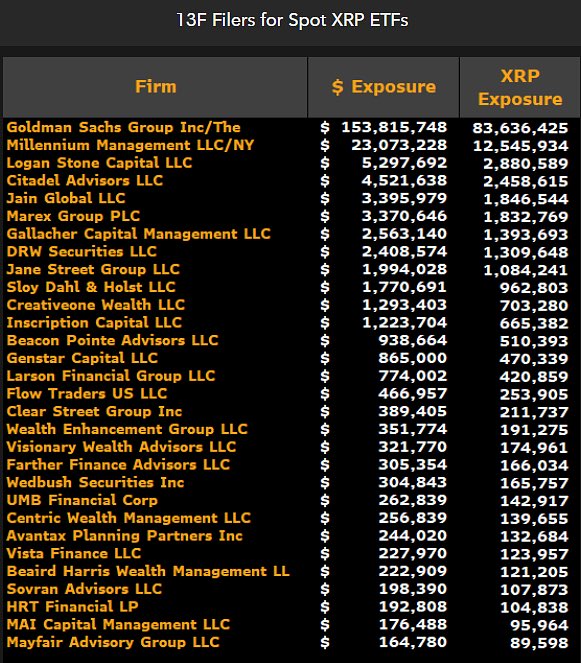Select XRP exposure value 253,905
The width and height of the screenshot is (581, 663).
(x=534, y=395)
